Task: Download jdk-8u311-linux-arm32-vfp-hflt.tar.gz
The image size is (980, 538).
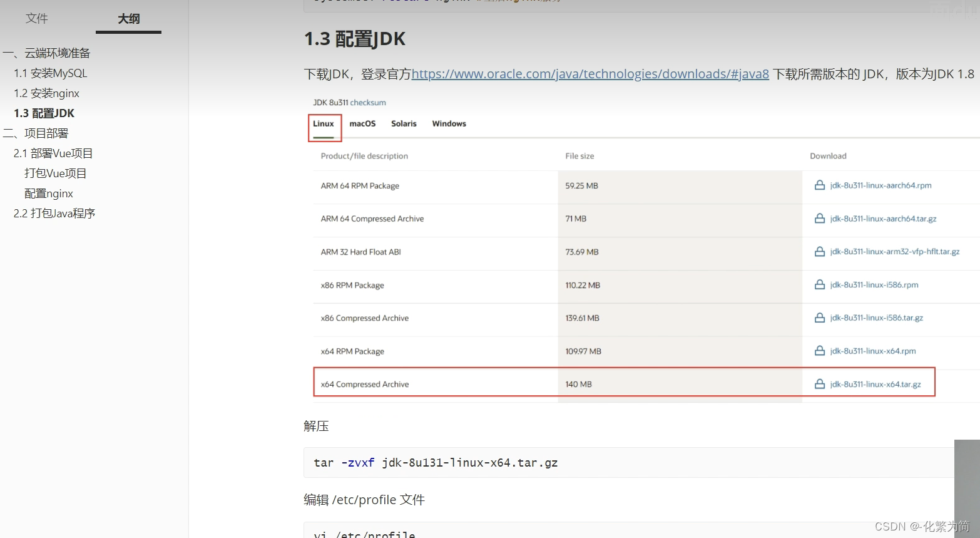Action: [894, 252]
